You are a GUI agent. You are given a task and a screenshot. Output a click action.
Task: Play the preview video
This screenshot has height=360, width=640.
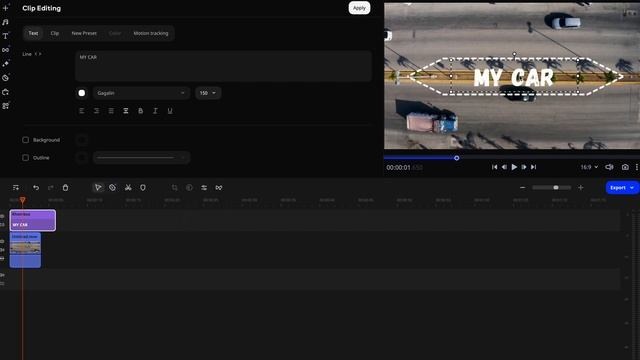514,167
